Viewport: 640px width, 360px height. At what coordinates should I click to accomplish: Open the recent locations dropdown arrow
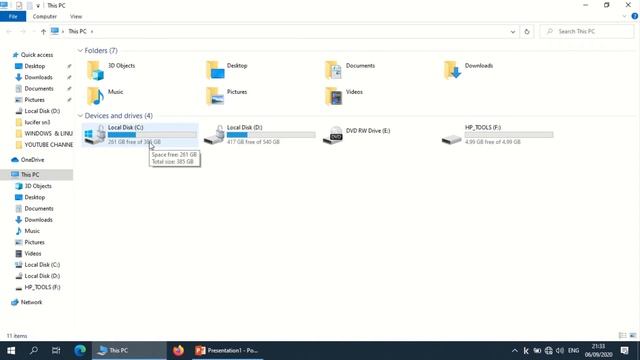click(34, 31)
